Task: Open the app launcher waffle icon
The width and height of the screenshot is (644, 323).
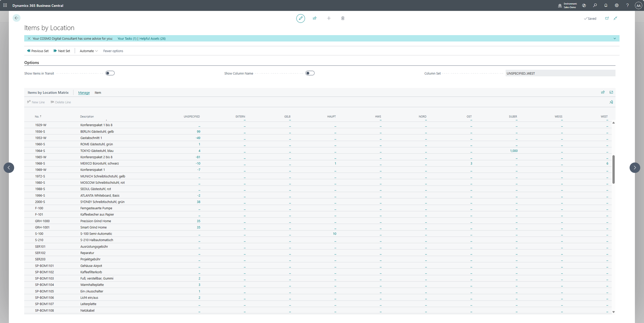Action: coord(5,5)
